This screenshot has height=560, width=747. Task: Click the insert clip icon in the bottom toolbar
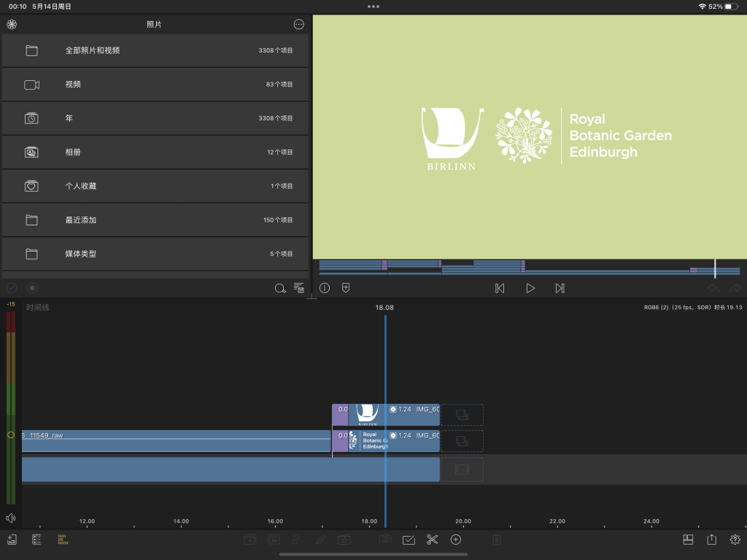point(250,540)
